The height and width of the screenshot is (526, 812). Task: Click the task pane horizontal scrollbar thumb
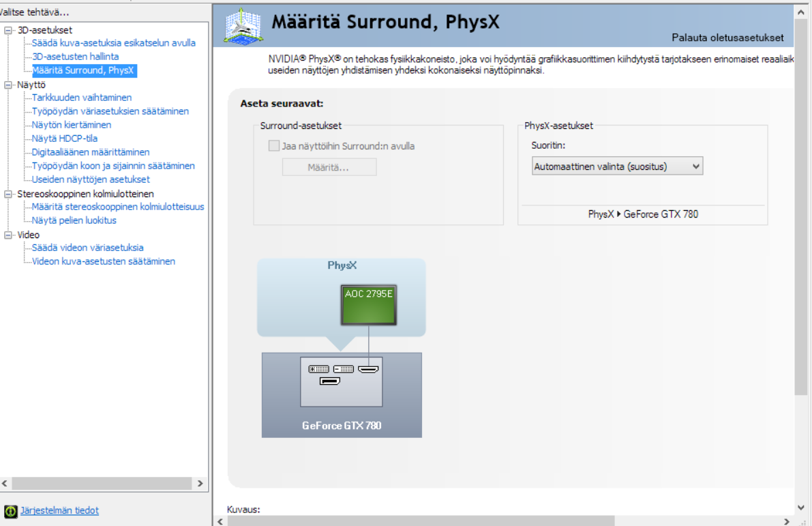click(x=102, y=484)
